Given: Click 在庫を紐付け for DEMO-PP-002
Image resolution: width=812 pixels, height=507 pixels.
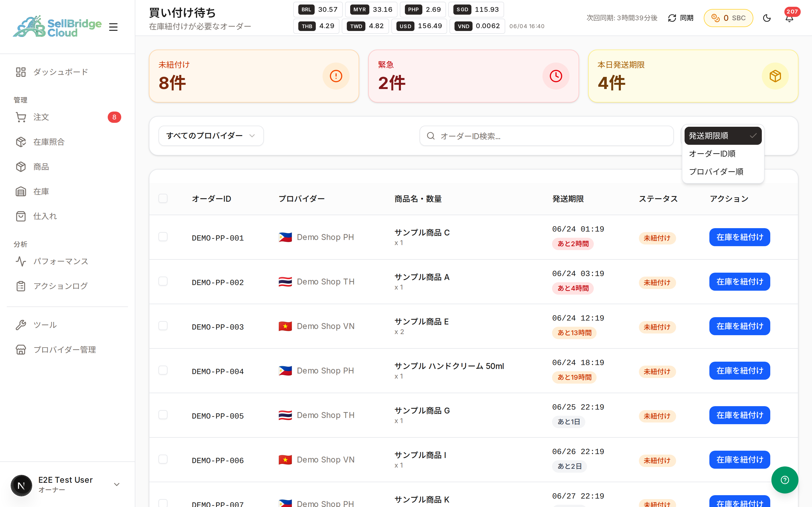Looking at the screenshot, I should pos(740,282).
